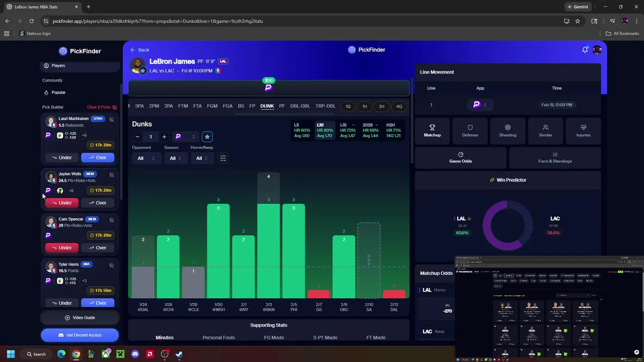
Task: Open the user profile avatar
Action: point(597,50)
